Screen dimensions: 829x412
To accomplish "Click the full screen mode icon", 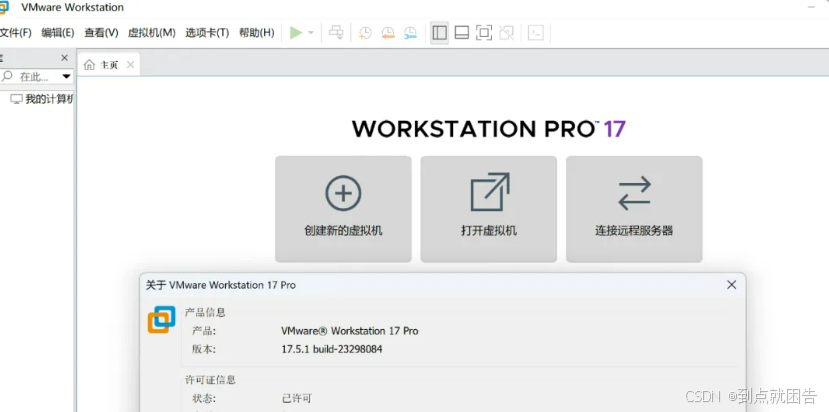I will click(x=484, y=33).
